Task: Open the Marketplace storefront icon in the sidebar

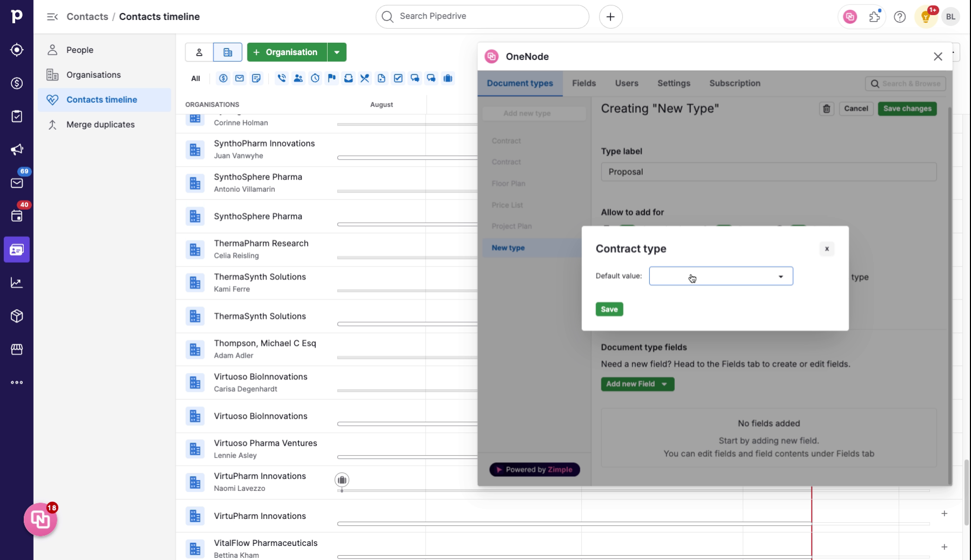Action: coord(17,349)
